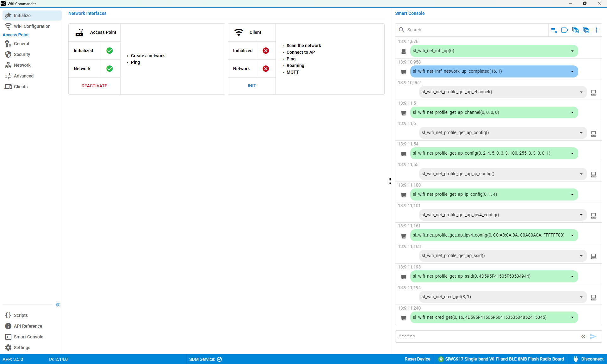Screen dimensions: 607x364
Task: Click the magnifier icon in console search
Action: pyautogui.click(x=401, y=30)
